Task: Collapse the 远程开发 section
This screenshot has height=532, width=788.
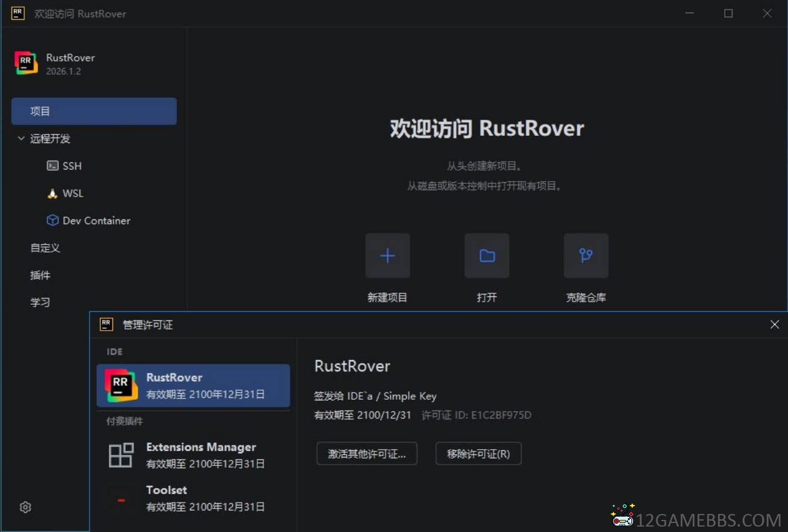Action: [x=21, y=138]
